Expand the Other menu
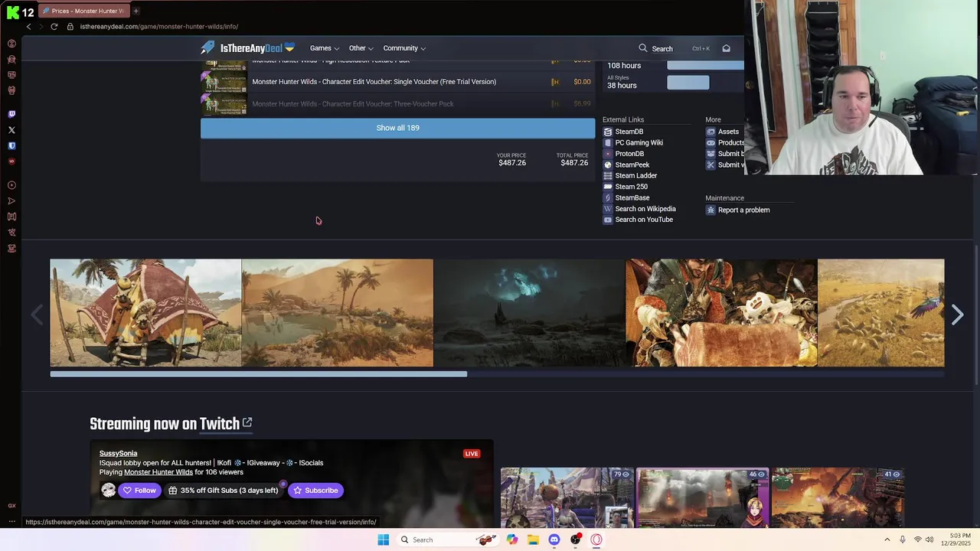 click(361, 48)
